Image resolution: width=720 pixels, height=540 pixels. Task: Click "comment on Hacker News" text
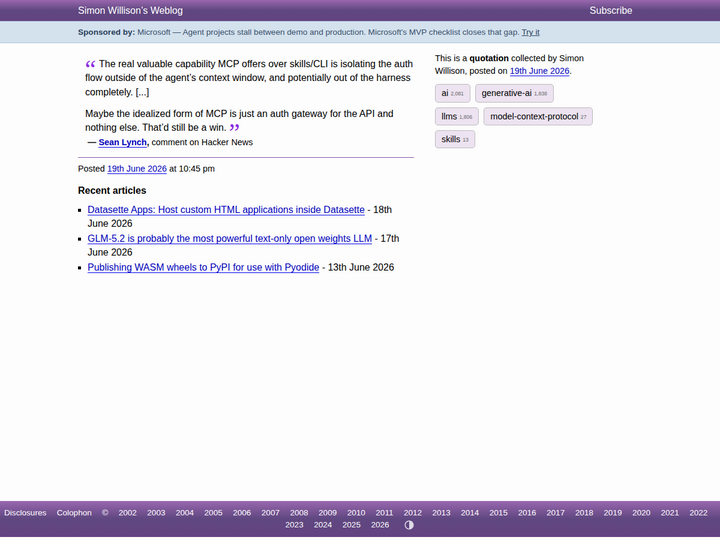pyautogui.click(x=202, y=142)
